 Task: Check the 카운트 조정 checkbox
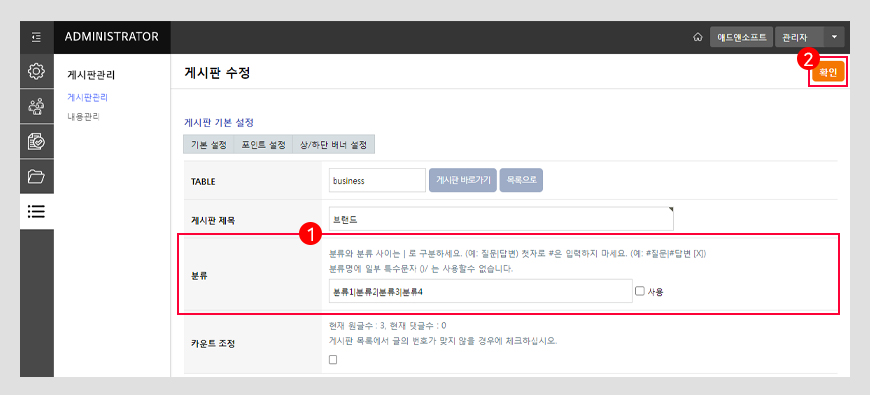tap(333, 359)
